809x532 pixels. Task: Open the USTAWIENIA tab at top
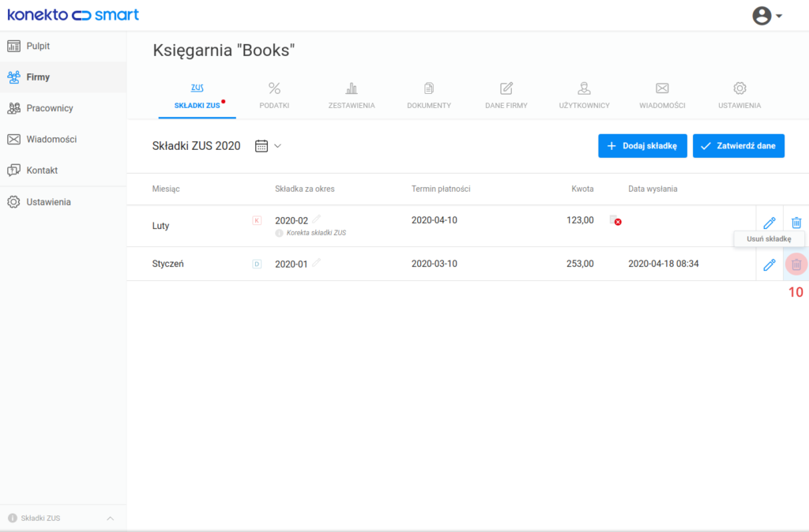click(x=739, y=96)
